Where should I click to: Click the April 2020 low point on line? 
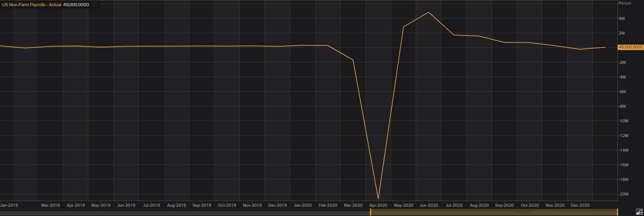(x=378, y=199)
